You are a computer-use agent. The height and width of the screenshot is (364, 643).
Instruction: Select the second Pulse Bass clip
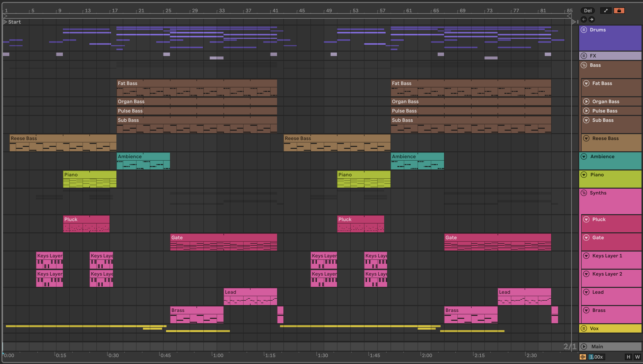[x=471, y=111]
